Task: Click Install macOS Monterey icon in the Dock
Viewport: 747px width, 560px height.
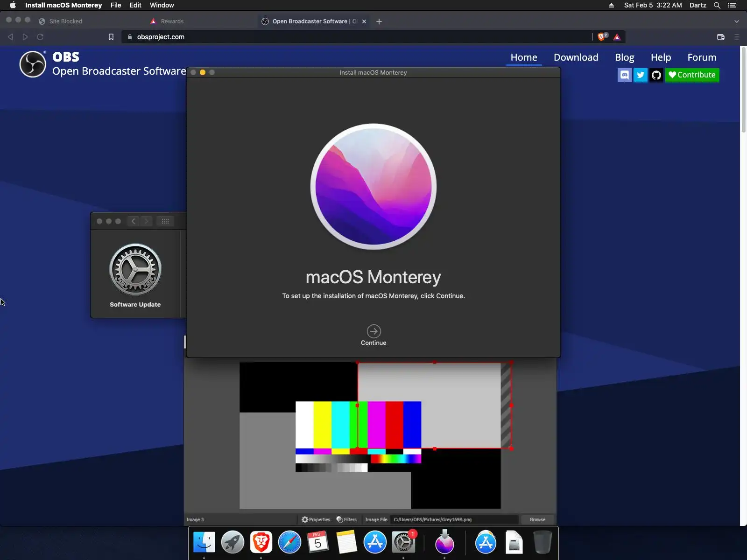Action: click(444, 542)
